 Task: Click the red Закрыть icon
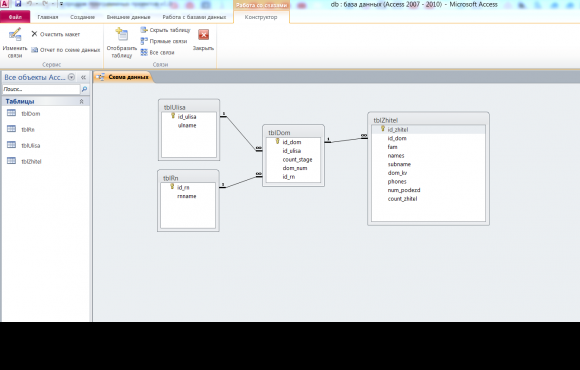click(x=203, y=35)
